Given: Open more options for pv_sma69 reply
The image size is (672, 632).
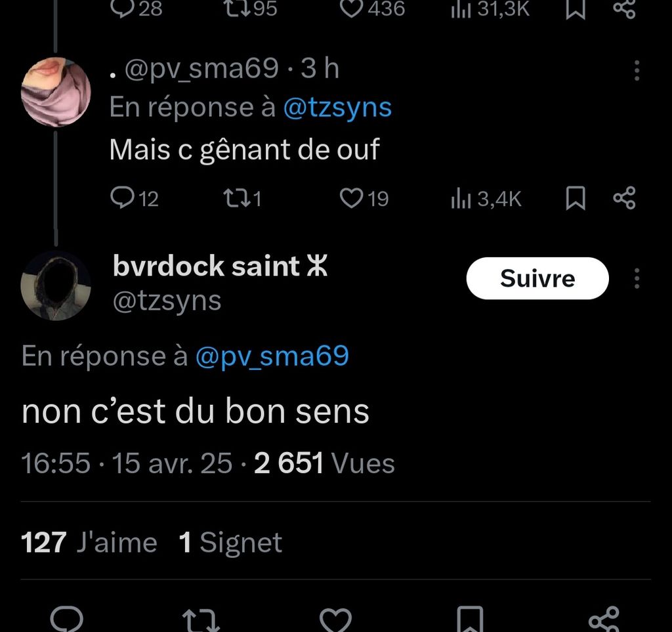Looking at the screenshot, I should pyautogui.click(x=637, y=70).
